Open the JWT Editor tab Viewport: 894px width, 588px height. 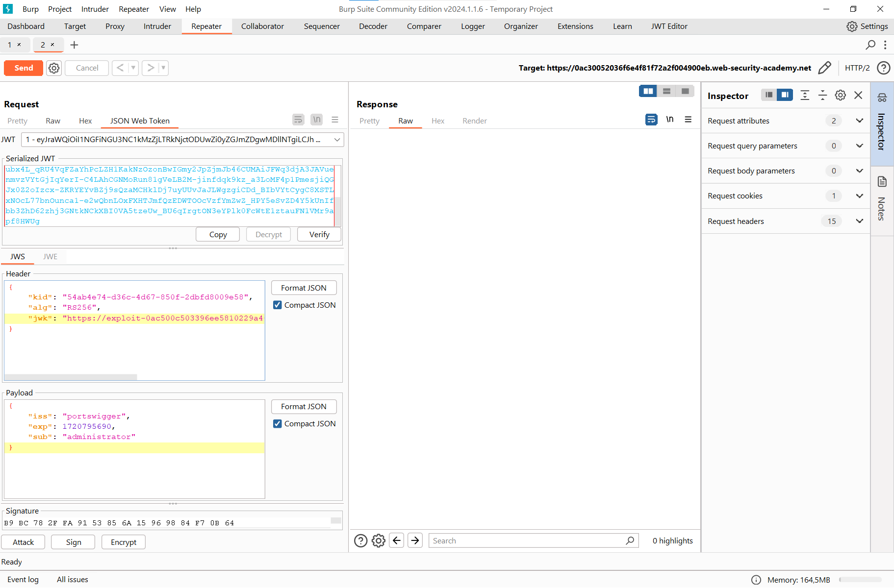point(669,26)
